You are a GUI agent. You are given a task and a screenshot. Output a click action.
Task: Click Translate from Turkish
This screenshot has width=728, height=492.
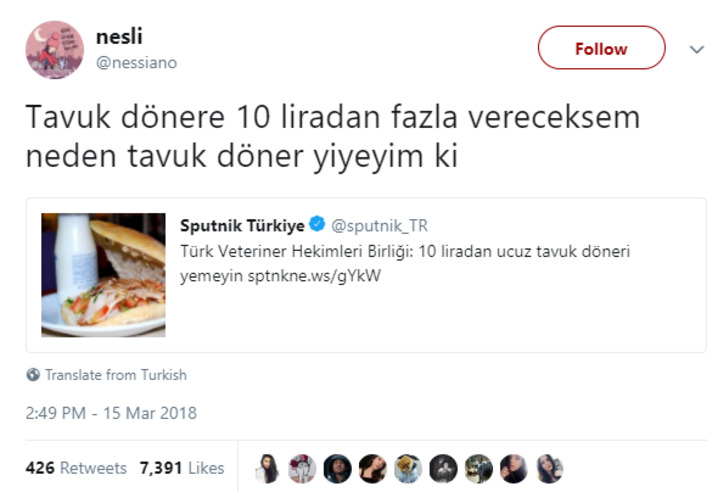click(116, 375)
